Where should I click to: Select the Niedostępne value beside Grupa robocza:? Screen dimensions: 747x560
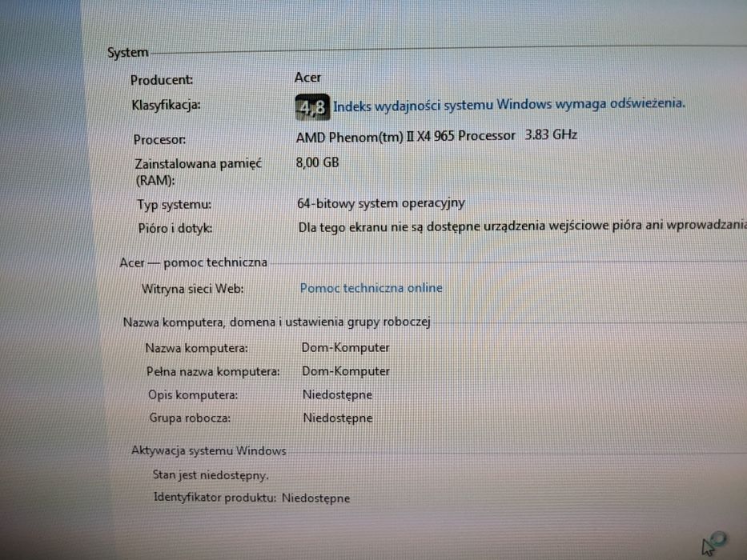pyautogui.click(x=338, y=418)
